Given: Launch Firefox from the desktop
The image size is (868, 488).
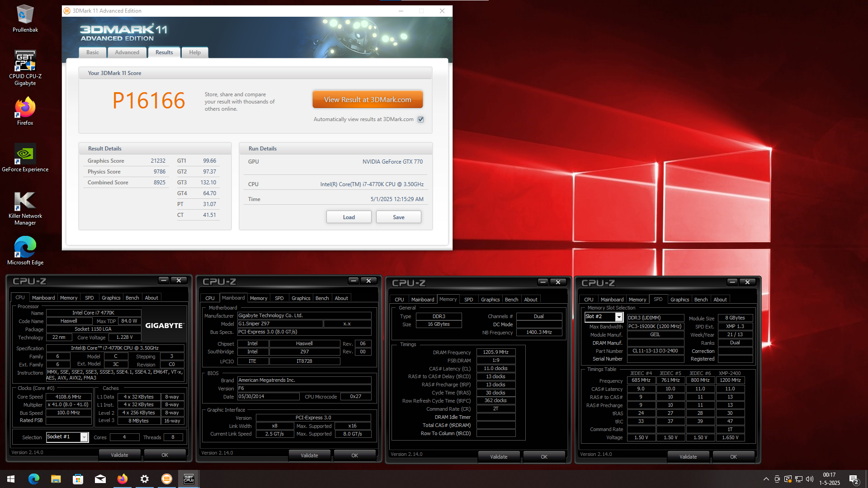Looking at the screenshot, I should pos(25,111).
